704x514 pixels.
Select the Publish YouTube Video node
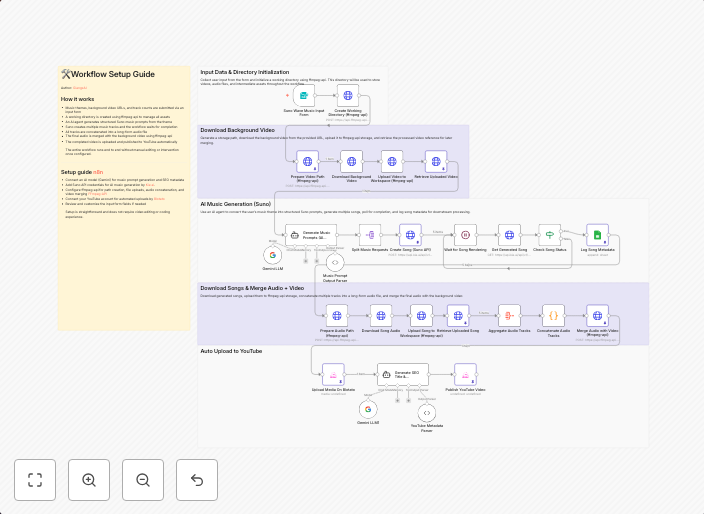click(465, 374)
